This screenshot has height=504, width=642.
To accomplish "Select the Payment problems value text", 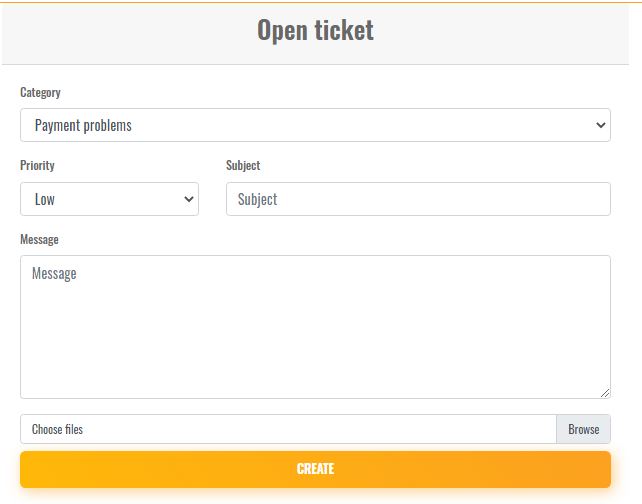I will coord(83,125).
